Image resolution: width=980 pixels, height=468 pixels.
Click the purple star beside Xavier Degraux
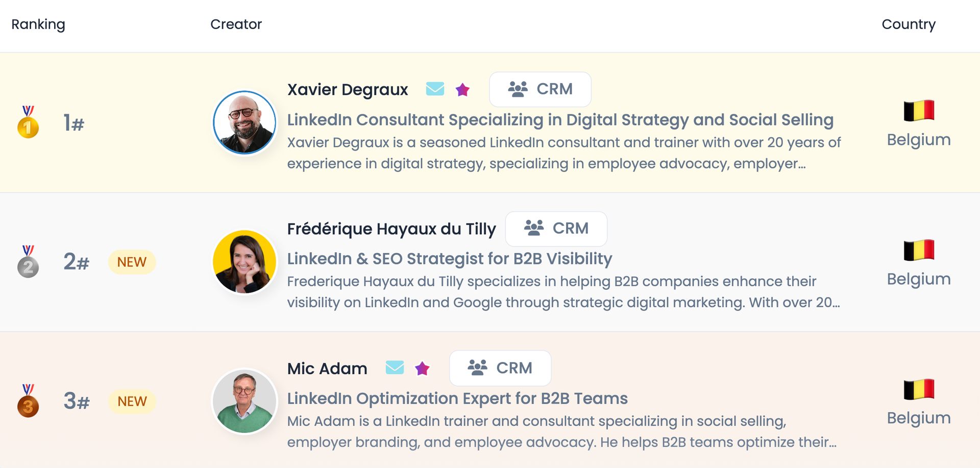point(462,89)
